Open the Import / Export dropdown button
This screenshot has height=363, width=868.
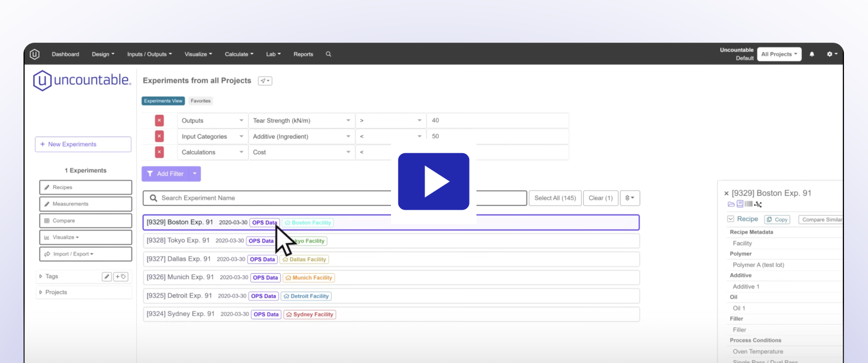(x=85, y=254)
